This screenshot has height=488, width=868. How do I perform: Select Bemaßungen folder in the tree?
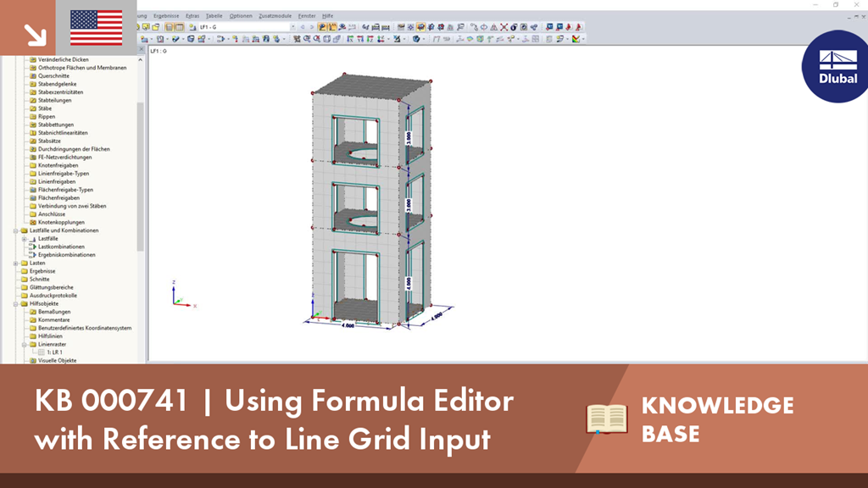pyautogui.click(x=54, y=312)
